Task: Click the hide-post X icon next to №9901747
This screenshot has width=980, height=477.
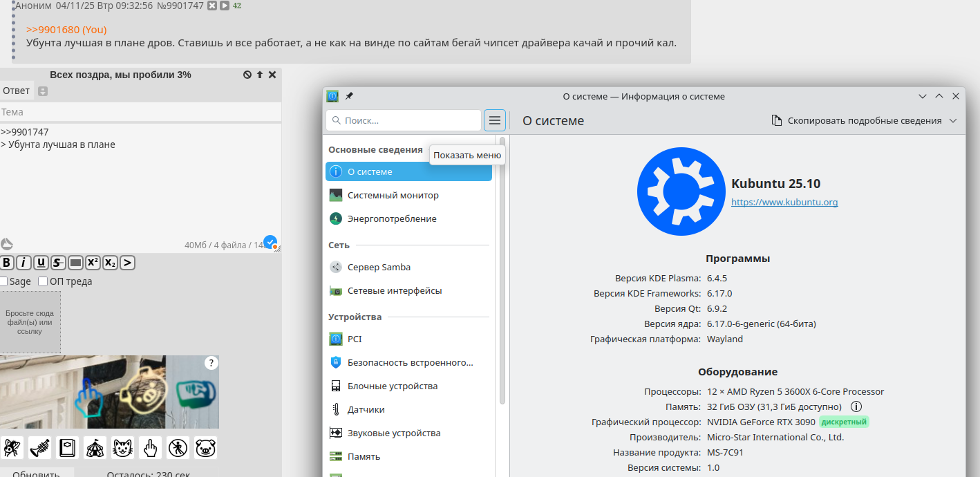Action: (x=212, y=6)
